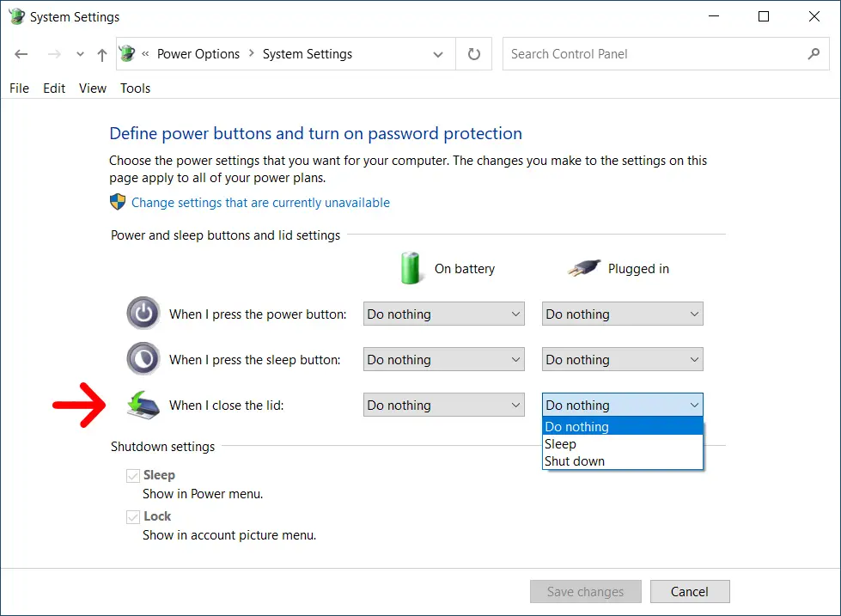Viewport: 841px width, 616px height.
Task: Click the laptop lid close icon
Action: (143, 405)
